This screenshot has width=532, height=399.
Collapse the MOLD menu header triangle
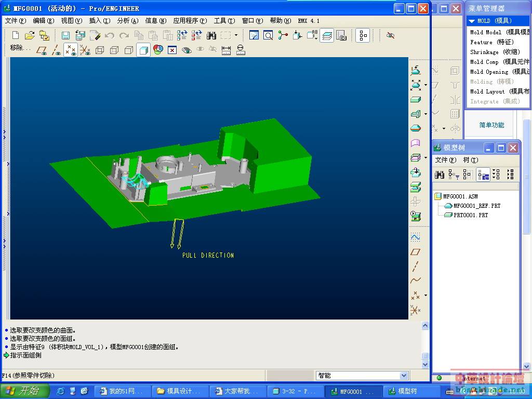point(471,21)
